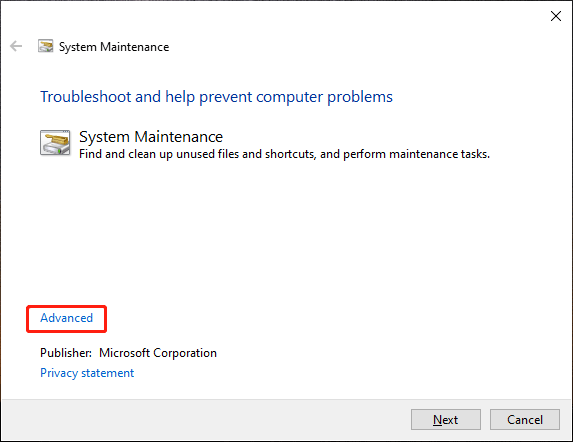The width and height of the screenshot is (573, 442).
Task: Click the System Maintenance header title text
Action: [114, 47]
